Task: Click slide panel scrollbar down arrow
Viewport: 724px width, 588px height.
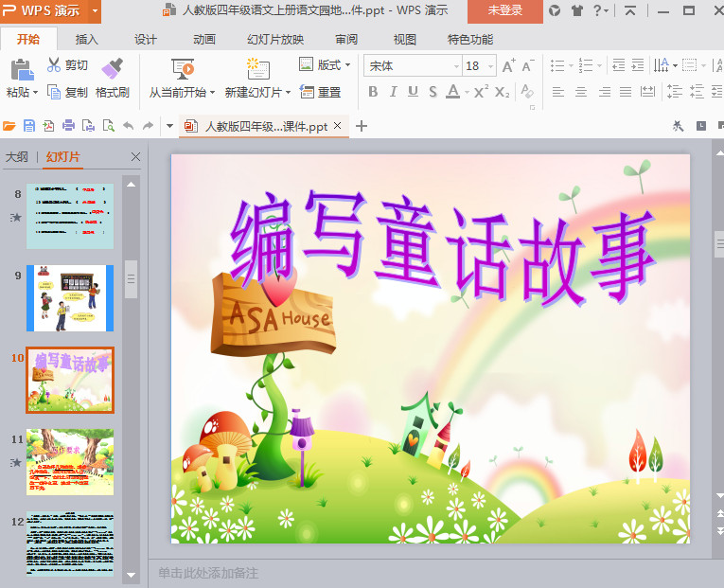Action: pyautogui.click(x=132, y=575)
